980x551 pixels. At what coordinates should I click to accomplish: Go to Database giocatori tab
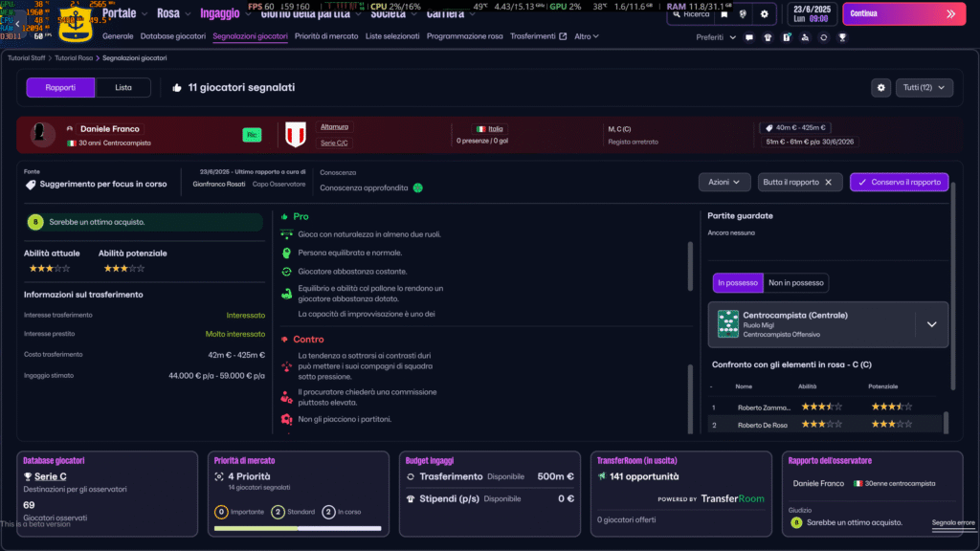(x=173, y=36)
